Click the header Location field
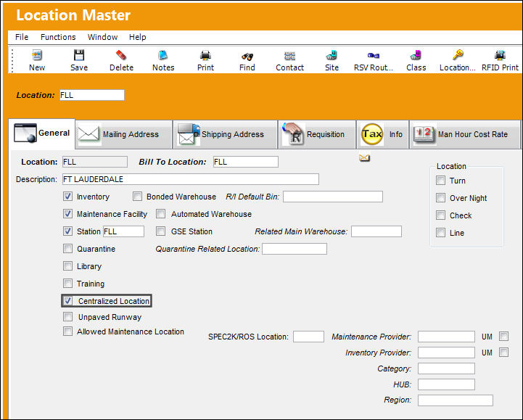Viewport: 523px width, 420px height. 92,95
